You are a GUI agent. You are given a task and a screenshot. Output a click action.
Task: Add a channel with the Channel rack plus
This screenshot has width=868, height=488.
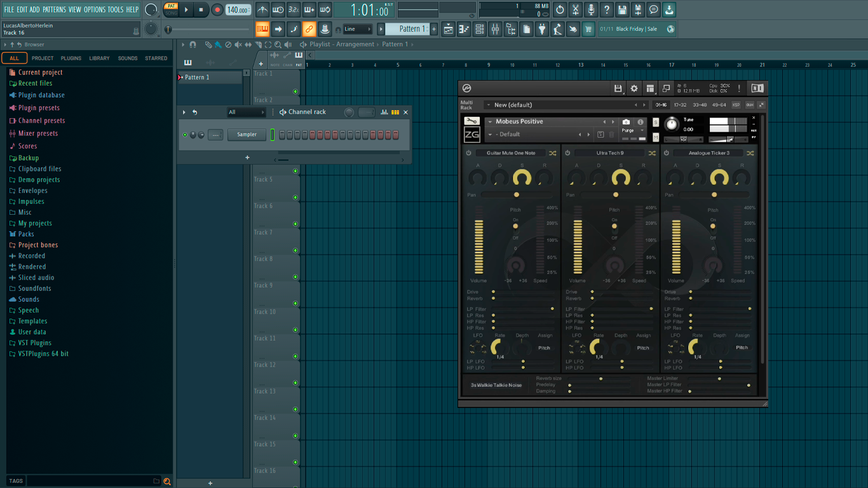click(247, 158)
